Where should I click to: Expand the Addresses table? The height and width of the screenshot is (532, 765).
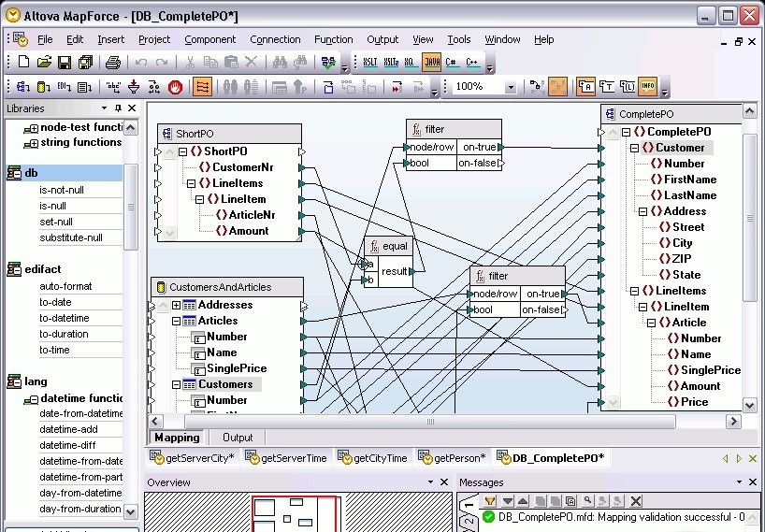pos(176,305)
